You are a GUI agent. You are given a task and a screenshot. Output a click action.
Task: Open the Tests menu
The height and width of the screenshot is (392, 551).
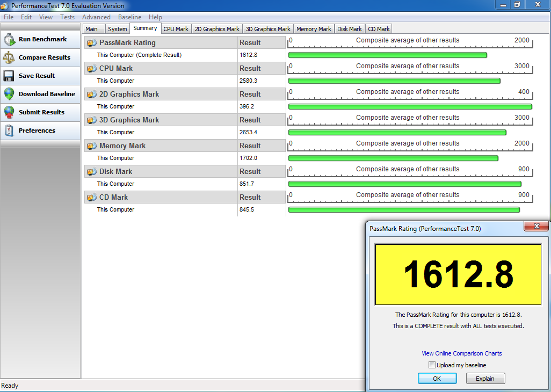coord(67,17)
